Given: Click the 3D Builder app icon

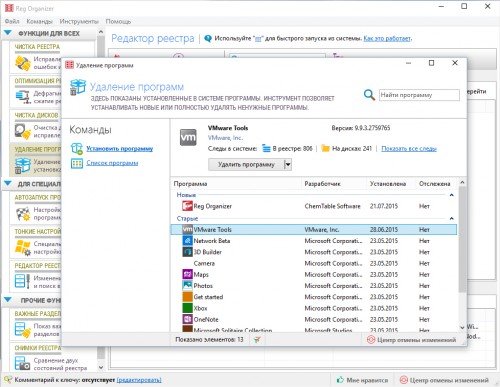Looking at the screenshot, I should click(x=187, y=252).
